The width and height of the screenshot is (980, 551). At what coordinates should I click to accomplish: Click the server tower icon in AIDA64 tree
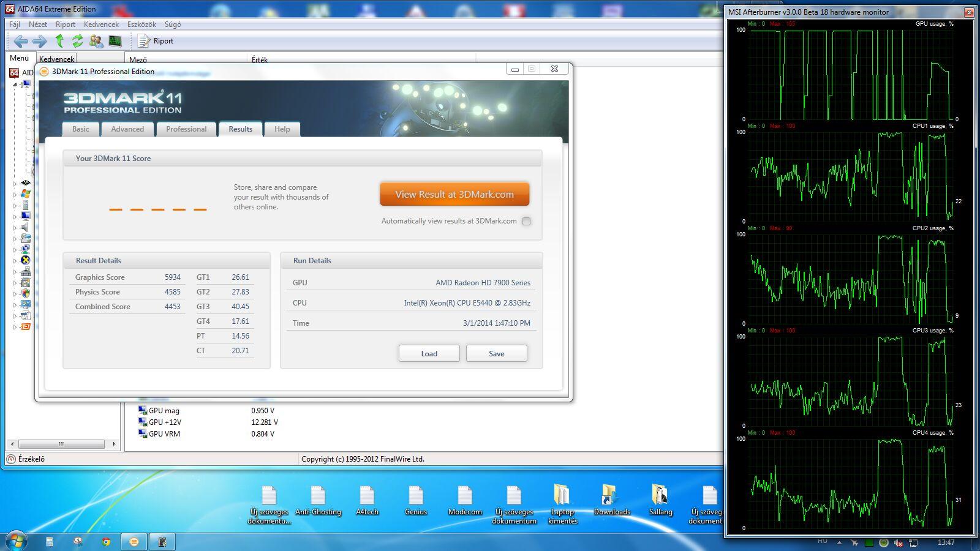(25, 205)
